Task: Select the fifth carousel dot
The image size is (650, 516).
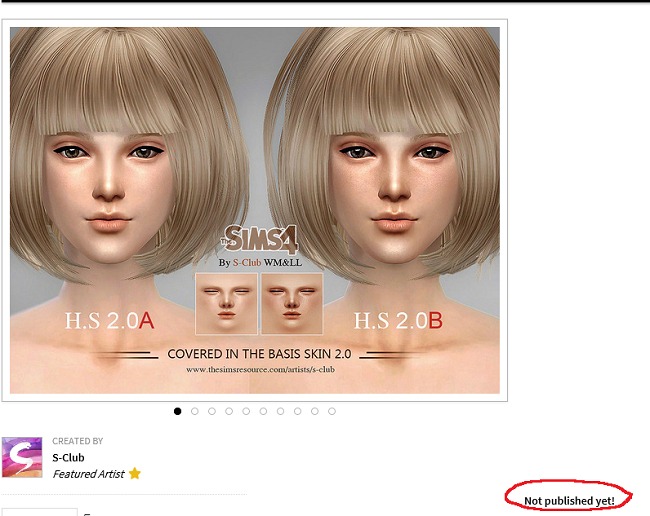Action: point(246,411)
